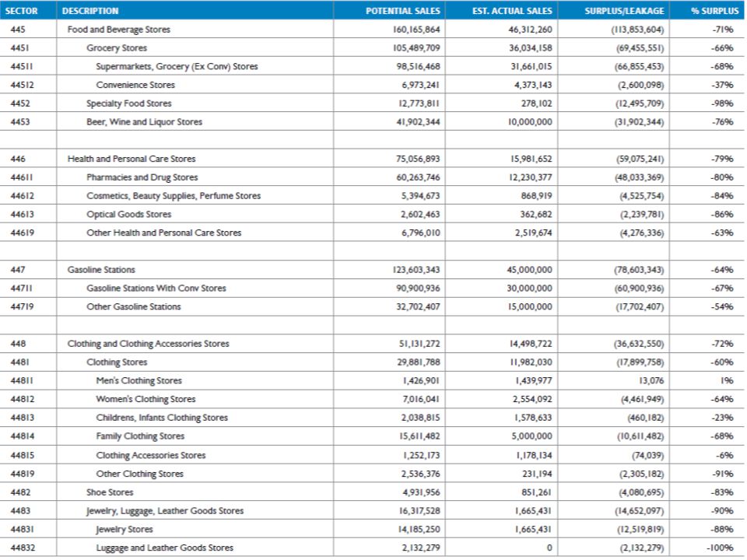Click Women's Clothing Stores label
The height and width of the screenshot is (560, 747).
pyautogui.click(x=146, y=399)
